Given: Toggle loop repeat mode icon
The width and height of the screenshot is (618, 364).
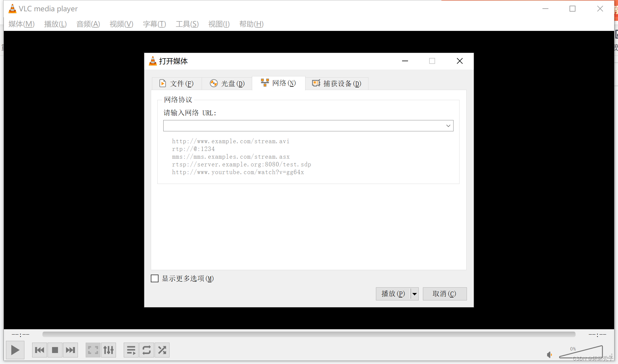Looking at the screenshot, I should coord(147,350).
